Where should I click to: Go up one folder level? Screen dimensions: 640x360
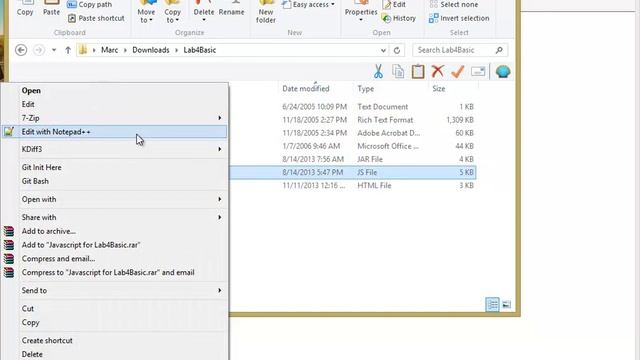(68, 50)
